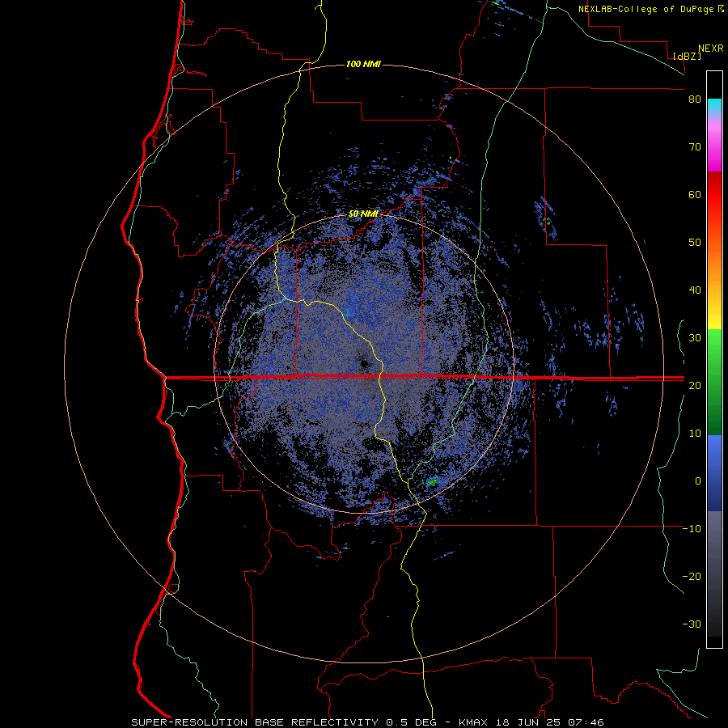This screenshot has width=728, height=728.
Task: Pick the blue segment of the color bar
Action: point(714,473)
